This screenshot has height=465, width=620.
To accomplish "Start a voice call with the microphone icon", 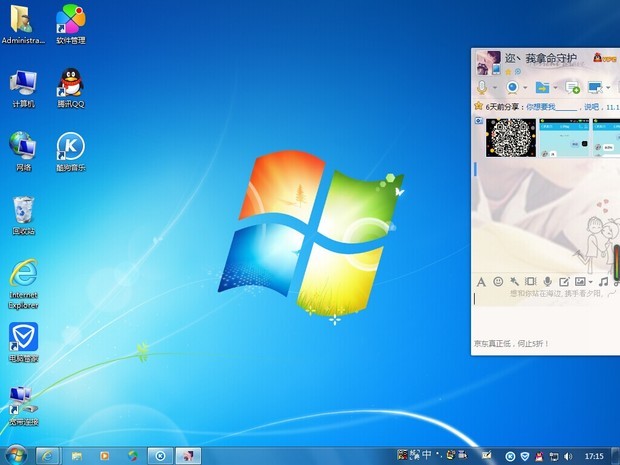I will click(482, 88).
